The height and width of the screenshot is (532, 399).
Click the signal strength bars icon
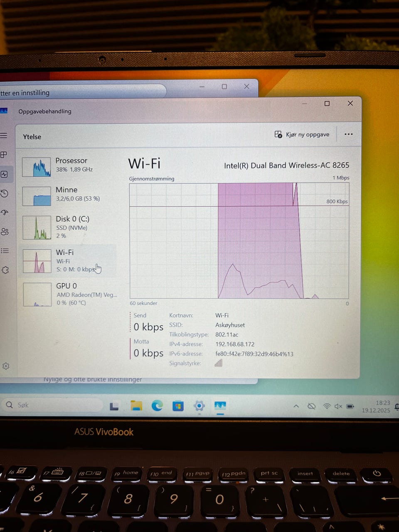[x=218, y=363]
